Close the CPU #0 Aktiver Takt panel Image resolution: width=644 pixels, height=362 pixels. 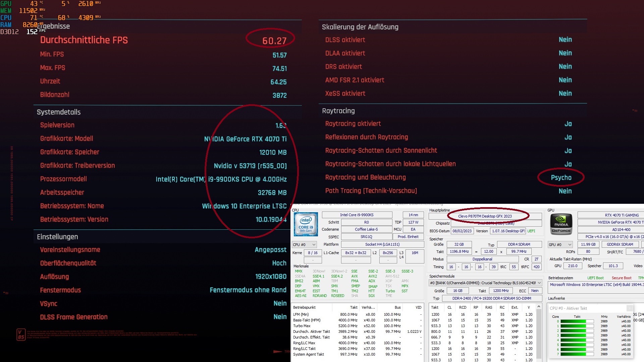coord(630,308)
